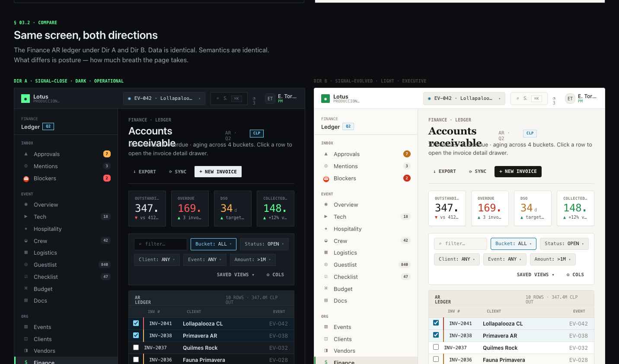Click the Mentions icon in dark sidebar
This screenshot has width=619, height=364.
click(x=26, y=166)
